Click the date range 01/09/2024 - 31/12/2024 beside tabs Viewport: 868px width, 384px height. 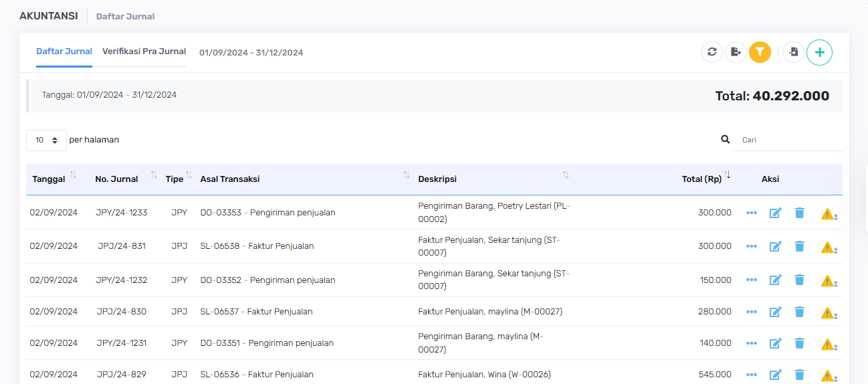(251, 52)
